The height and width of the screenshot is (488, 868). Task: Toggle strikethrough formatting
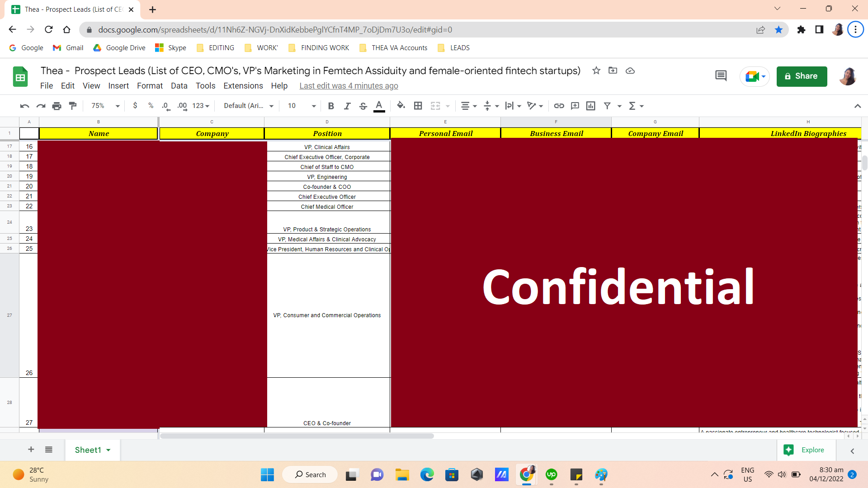coord(363,106)
